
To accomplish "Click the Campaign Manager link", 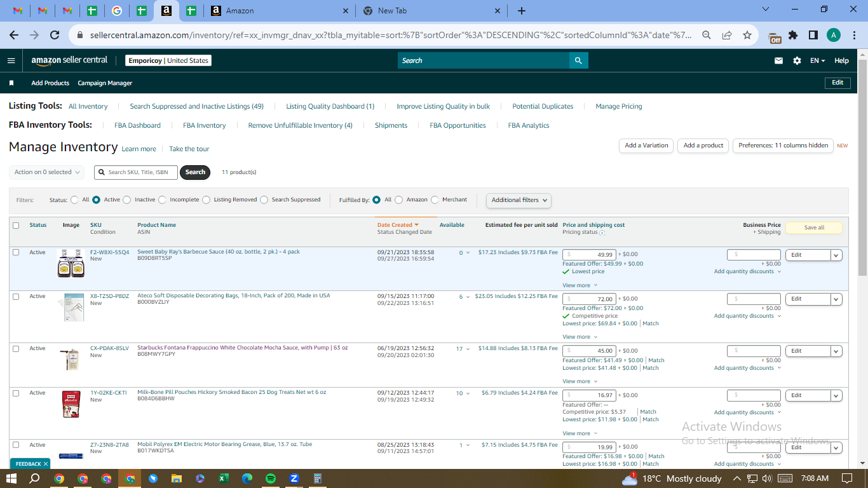I will [105, 83].
